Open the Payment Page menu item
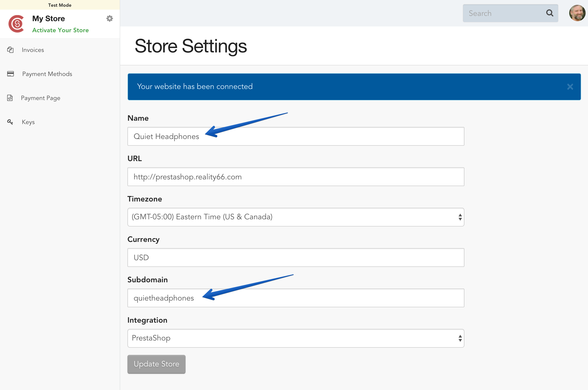588x390 pixels. coord(41,98)
